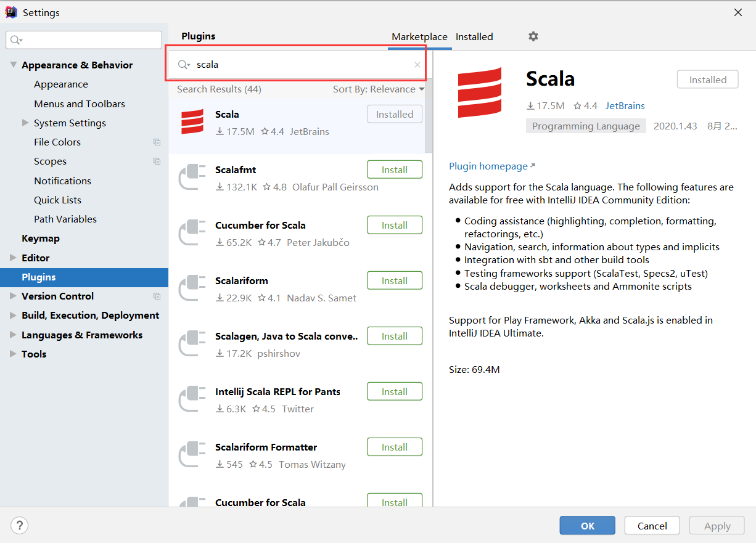Click the Version Control project-level icon

click(x=157, y=296)
